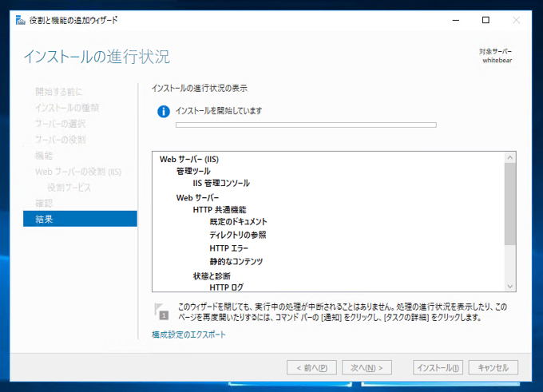Select Web サーバー (IIS) in the list

[189, 160]
